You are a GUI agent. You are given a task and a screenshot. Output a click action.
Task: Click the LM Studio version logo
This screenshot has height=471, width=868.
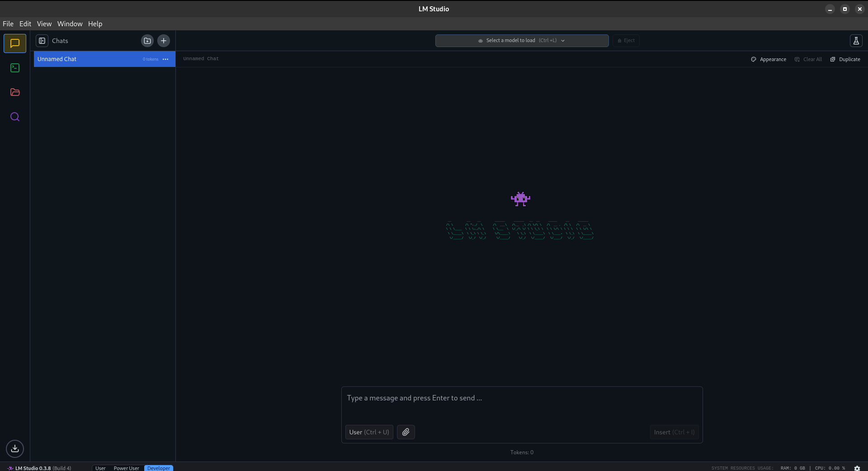tap(10, 468)
